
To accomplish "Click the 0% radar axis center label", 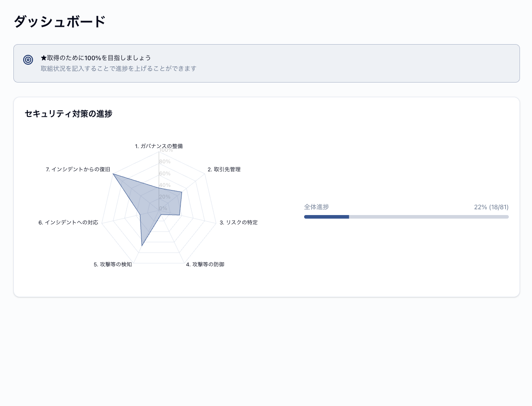I will point(163,208).
